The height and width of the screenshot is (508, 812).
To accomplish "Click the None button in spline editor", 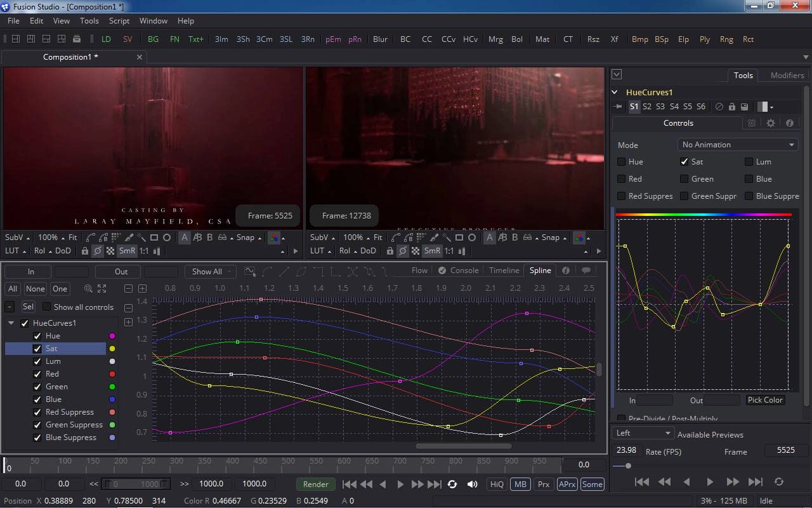I will (x=36, y=288).
